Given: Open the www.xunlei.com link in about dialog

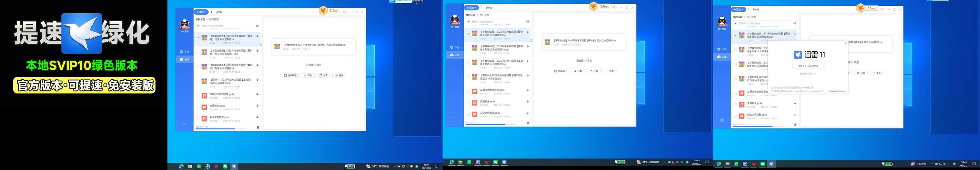Looking at the screenshot, I should [x=837, y=91].
